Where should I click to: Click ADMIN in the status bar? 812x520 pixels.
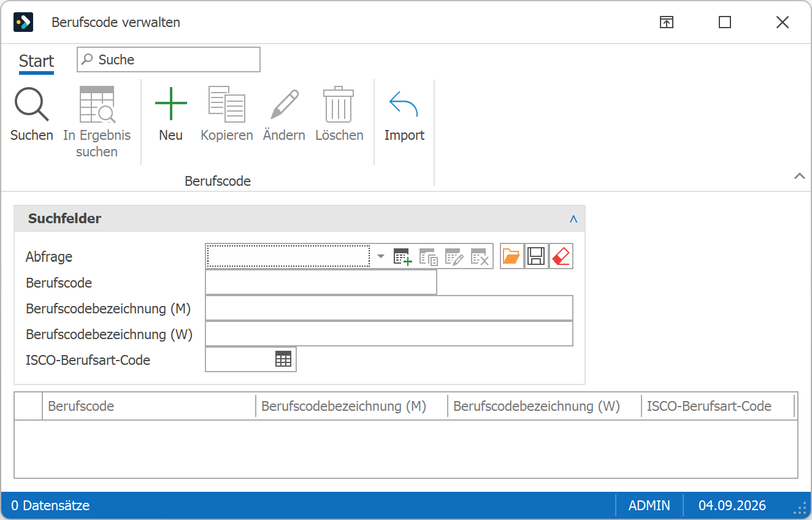(x=649, y=506)
